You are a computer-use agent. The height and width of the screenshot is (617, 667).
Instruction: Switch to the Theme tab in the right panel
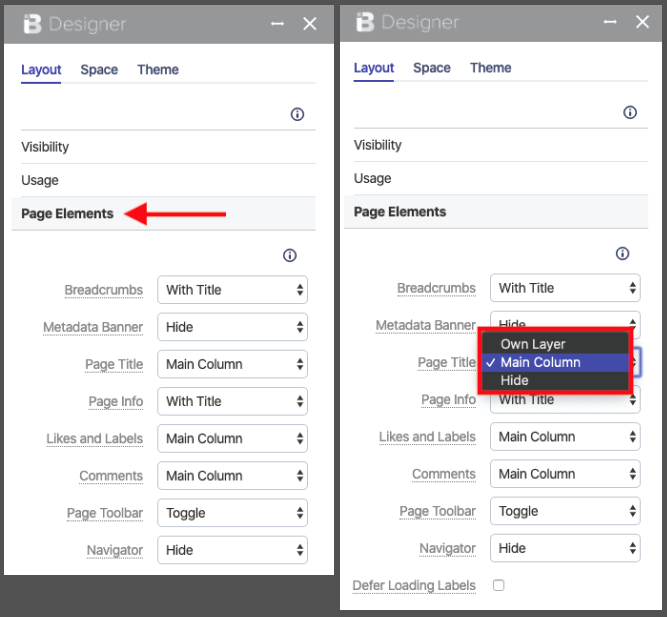tap(490, 68)
